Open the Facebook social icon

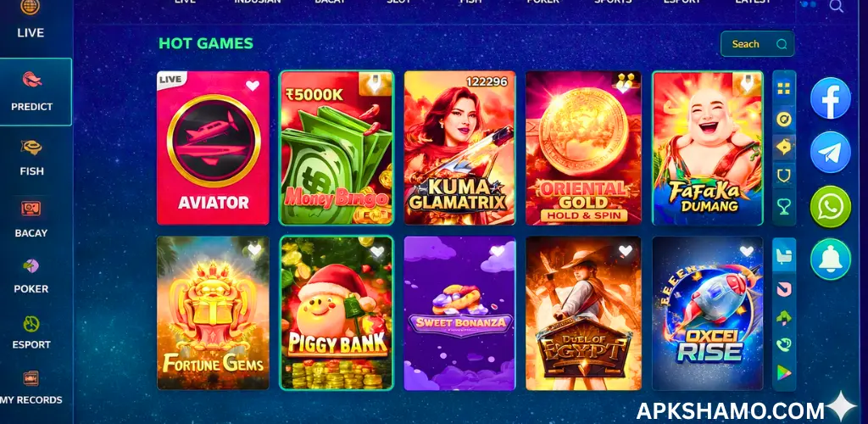pyautogui.click(x=831, y=98)
